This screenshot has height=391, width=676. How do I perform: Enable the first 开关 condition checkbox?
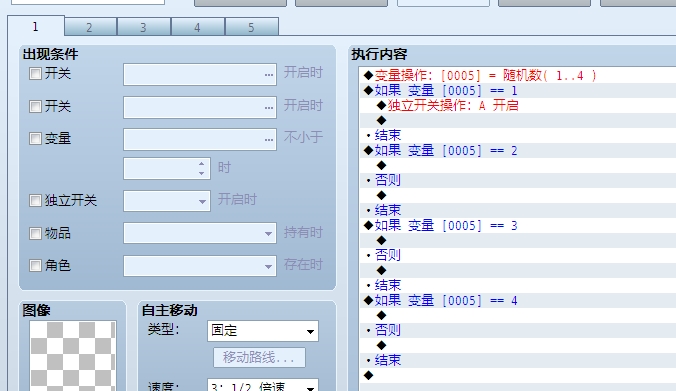tap(35, 73)
